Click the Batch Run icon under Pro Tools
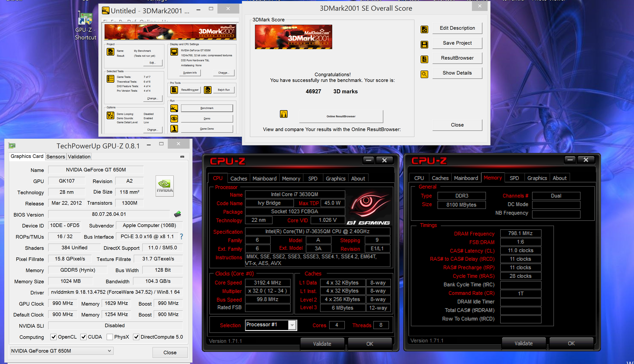The height and width of the screenshot is (364, 634). pos(207,90)
